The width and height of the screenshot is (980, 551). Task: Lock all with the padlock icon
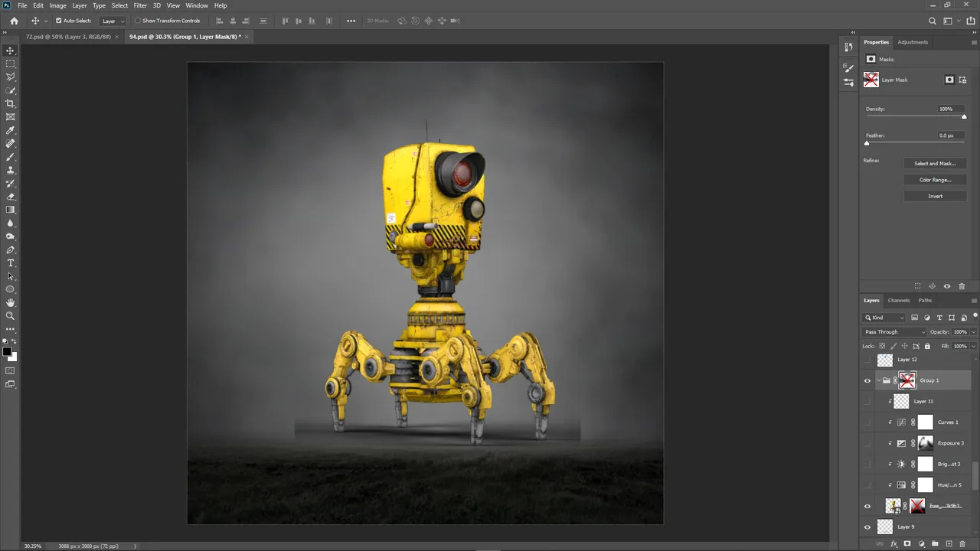(x=927, y=346)
